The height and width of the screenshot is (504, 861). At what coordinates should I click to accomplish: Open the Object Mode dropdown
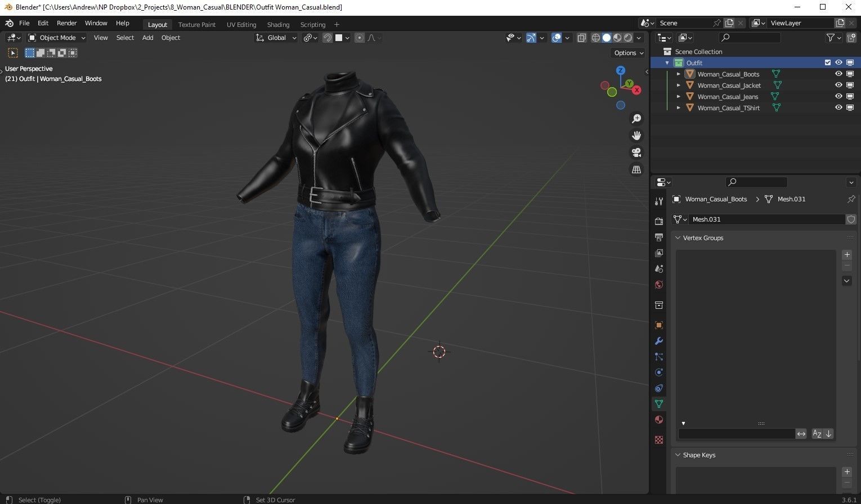coord(56,38)
